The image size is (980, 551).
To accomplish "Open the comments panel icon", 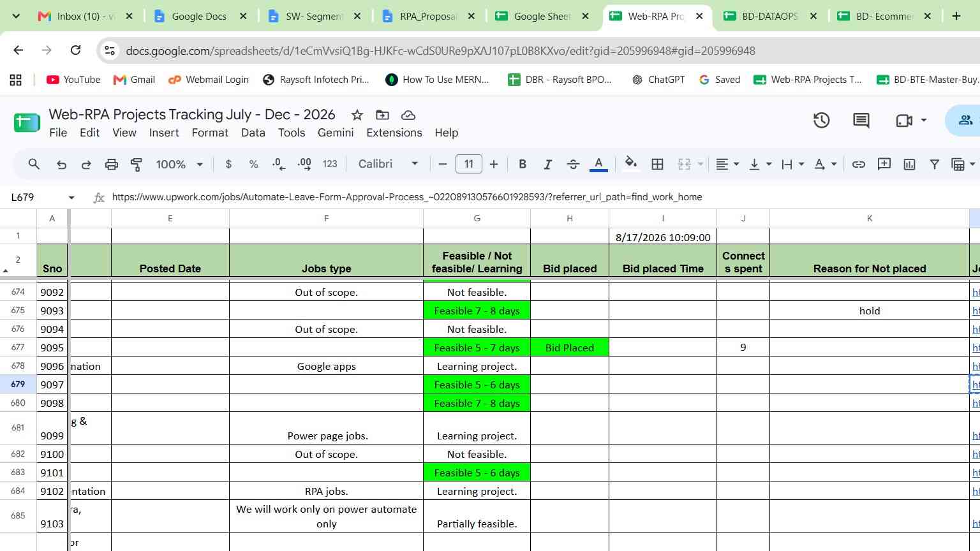I will (861, 120).
